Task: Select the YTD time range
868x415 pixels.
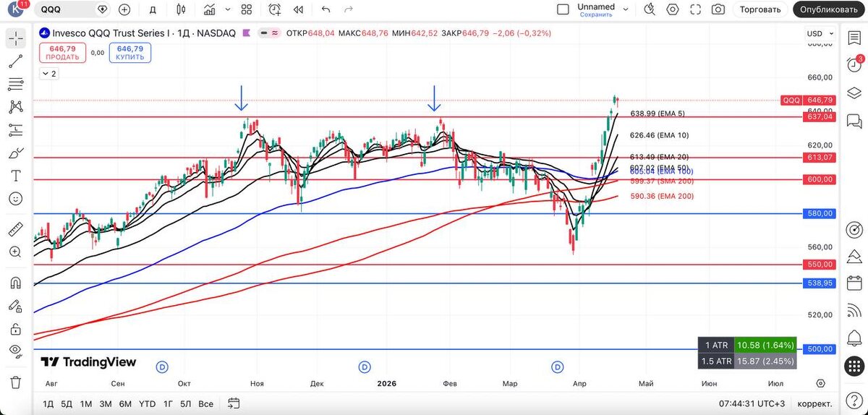Action: (x=147, y=403)
